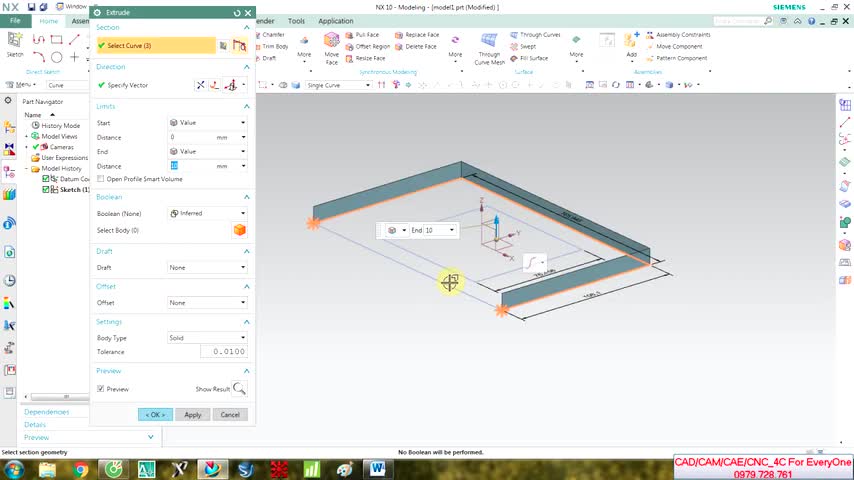Select the Circle sketch tool
Viewport: 854px width, 480px height.
(x=56, y=57)
